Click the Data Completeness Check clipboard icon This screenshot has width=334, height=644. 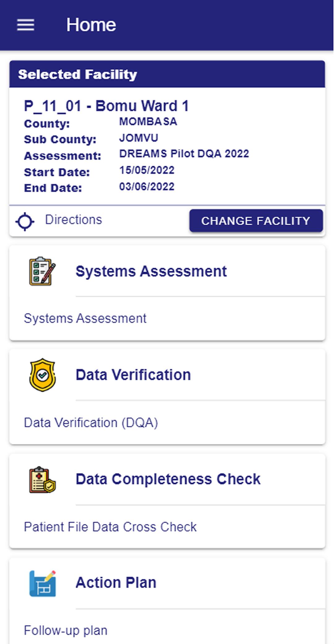click(x=42, y=479)
